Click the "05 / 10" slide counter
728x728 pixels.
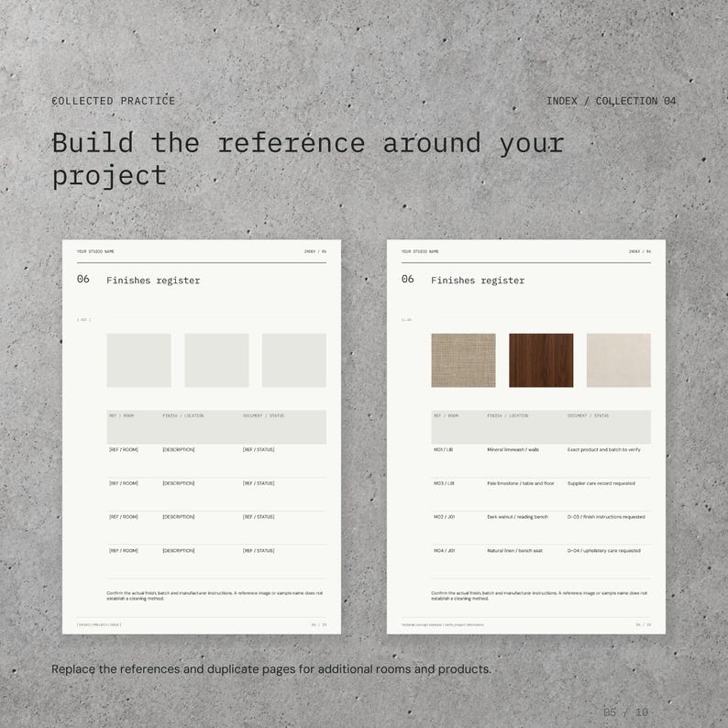point(625,711)
